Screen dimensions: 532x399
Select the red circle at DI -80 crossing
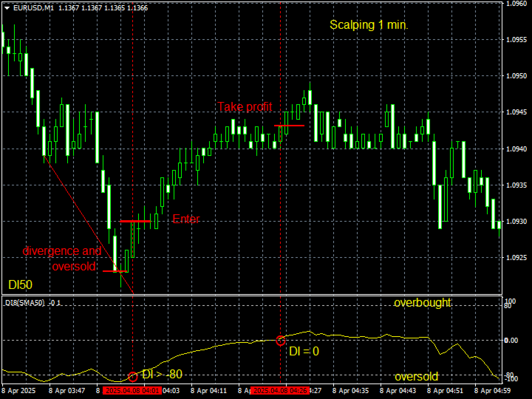coord(133,377)
